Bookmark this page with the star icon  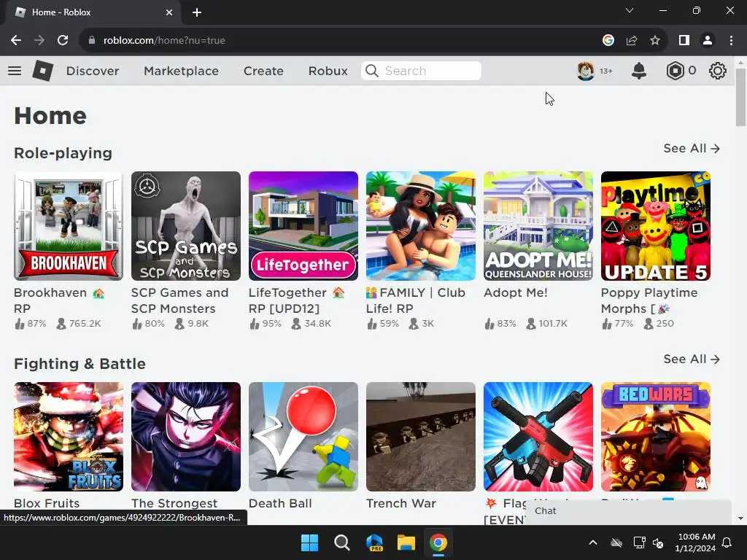(655, 41)
